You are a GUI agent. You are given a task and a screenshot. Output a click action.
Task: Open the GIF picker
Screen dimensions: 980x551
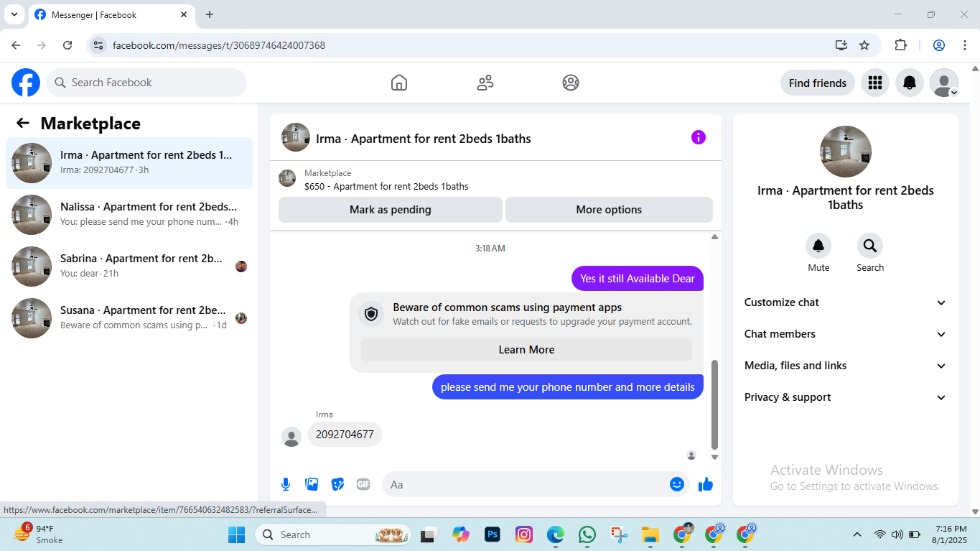coord(363,484)
